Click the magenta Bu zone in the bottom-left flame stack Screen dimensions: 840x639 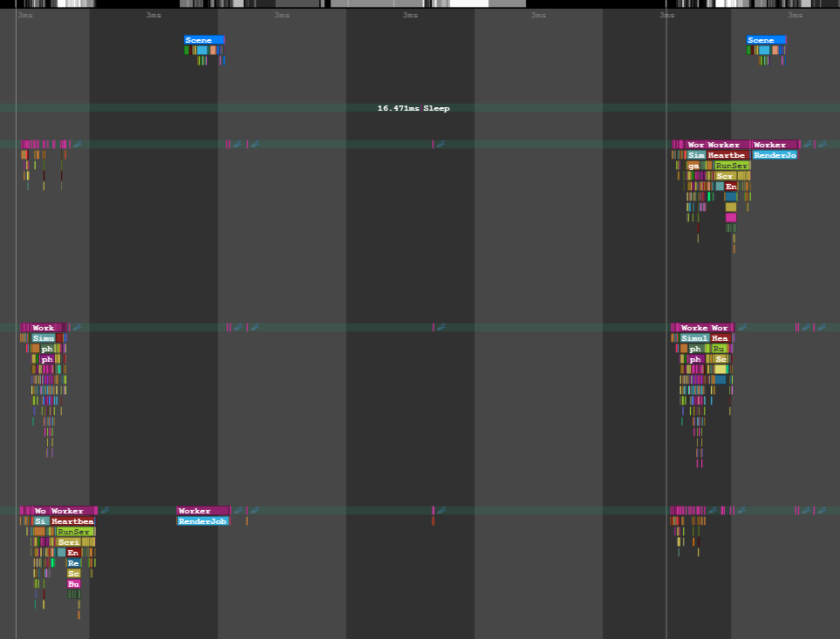point(73,584)
